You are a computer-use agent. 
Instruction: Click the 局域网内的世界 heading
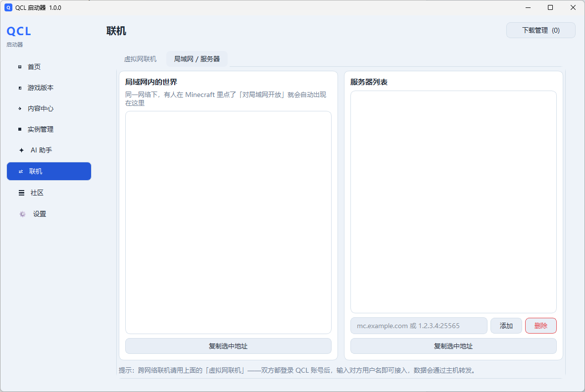(151, 82)
